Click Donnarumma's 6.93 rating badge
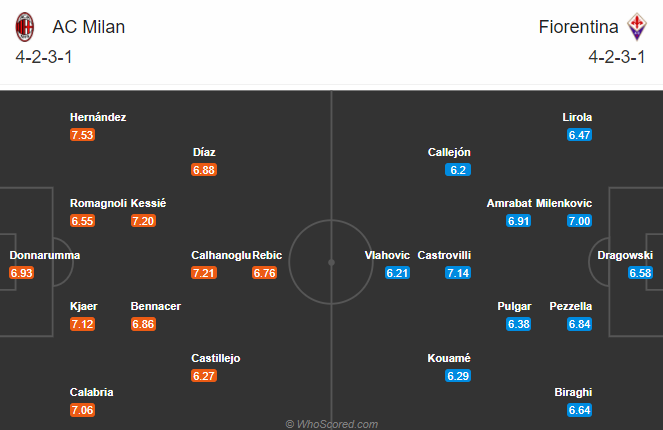Viewport: 663px width, 430px height. pyautogui.click(x=22, y=273)
